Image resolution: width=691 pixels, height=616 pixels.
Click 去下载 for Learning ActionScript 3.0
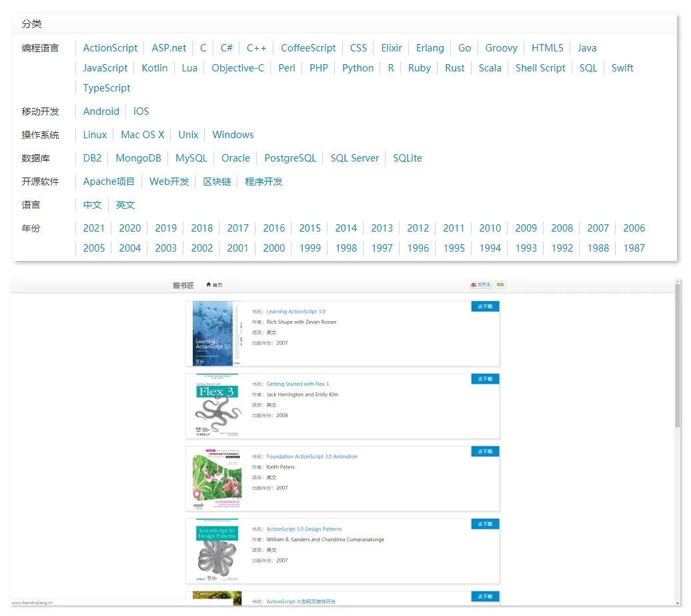pyautogui.click(x=485, y=306)
